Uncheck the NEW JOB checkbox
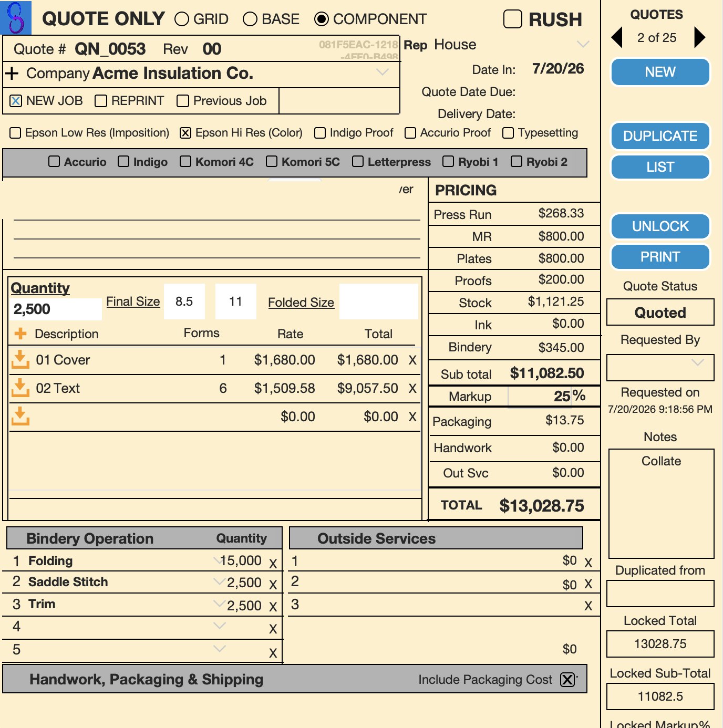This screenshot has height=728, width=723. 16,101
